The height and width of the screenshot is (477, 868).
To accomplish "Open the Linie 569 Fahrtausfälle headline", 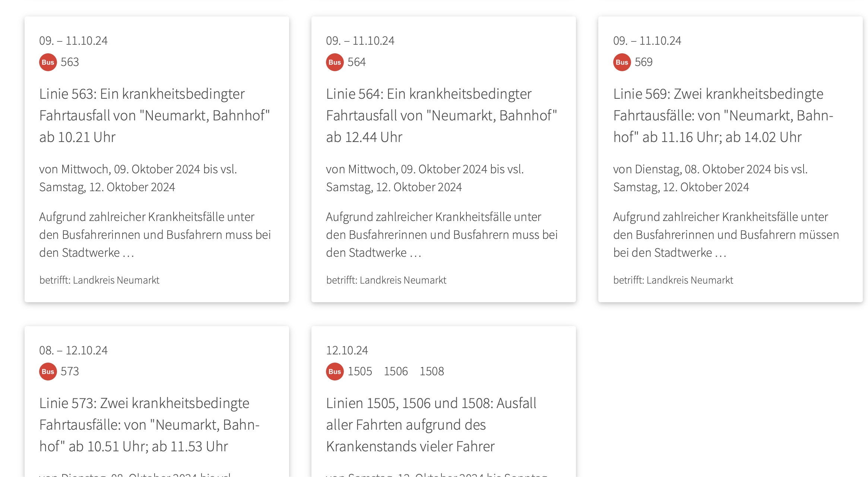I will (x=723, y=116).
